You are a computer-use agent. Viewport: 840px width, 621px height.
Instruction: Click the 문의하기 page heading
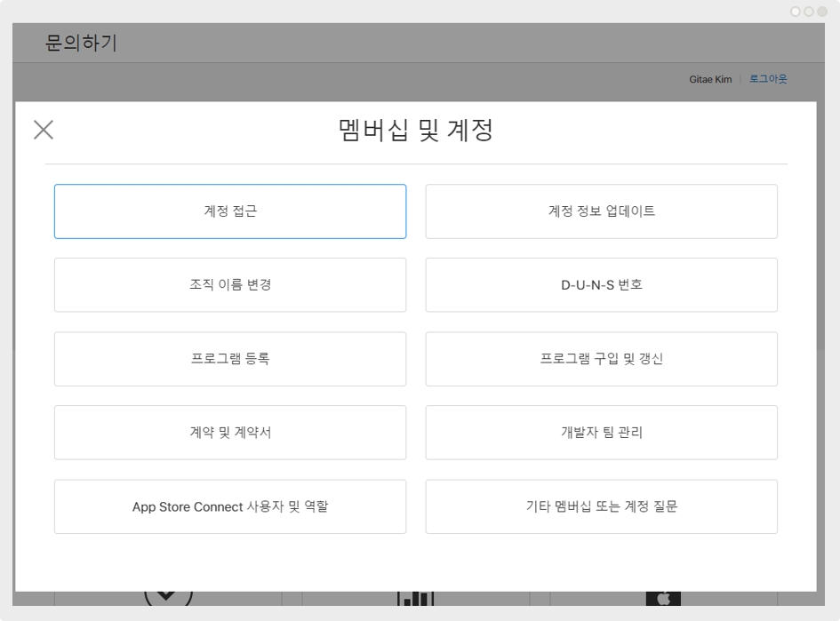coord(81,43)
